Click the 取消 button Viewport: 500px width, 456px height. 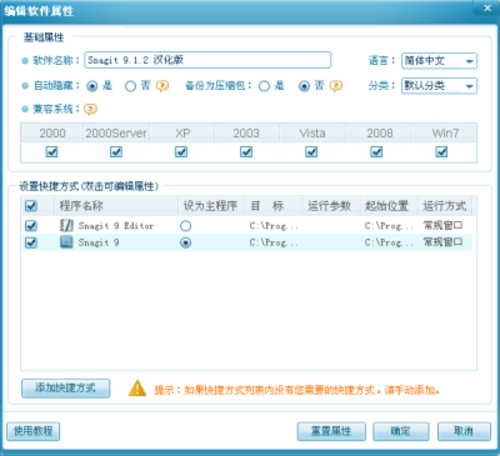(x=464, y=431)
